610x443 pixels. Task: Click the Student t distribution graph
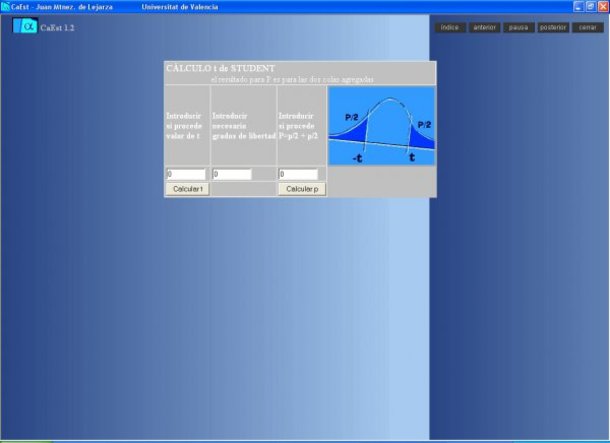[x=381, y=125]
